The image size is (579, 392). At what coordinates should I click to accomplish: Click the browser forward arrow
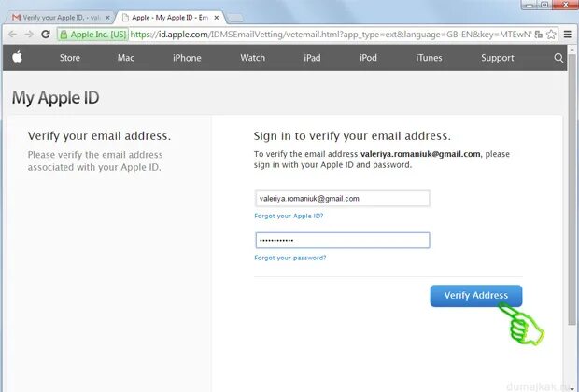pyautogui.click(x=29, y=35)
